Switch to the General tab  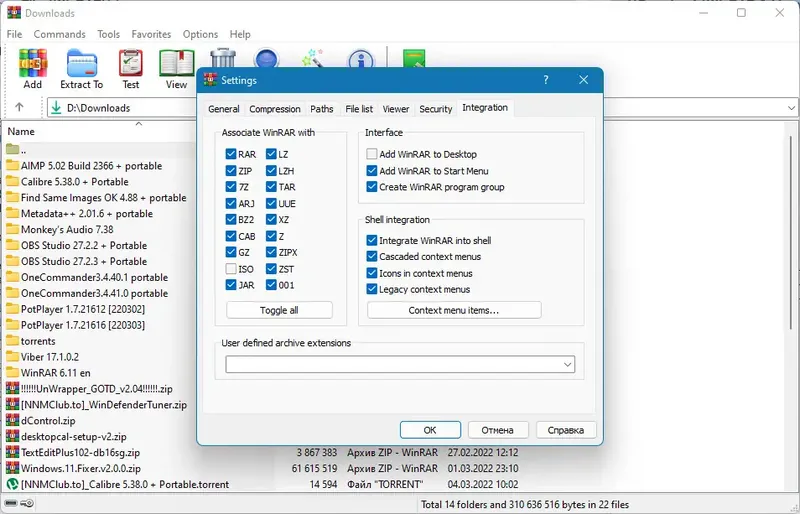pyautogui.click(x=223, y=109)
